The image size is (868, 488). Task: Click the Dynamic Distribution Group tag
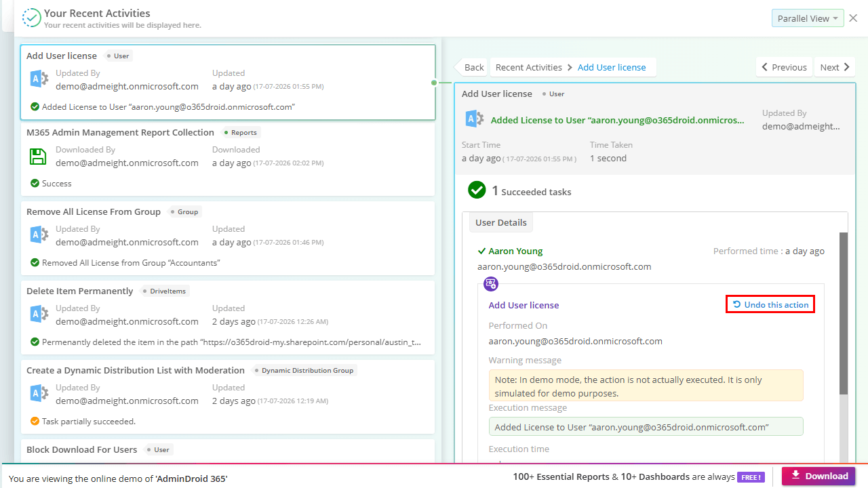coord(304,370)
